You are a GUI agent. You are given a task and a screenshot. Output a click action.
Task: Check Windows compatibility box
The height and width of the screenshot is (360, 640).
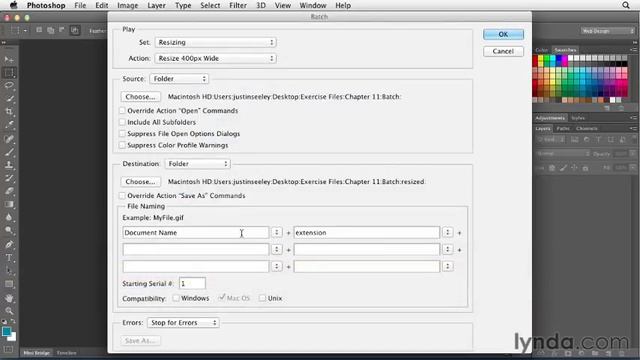coord(176,298)
